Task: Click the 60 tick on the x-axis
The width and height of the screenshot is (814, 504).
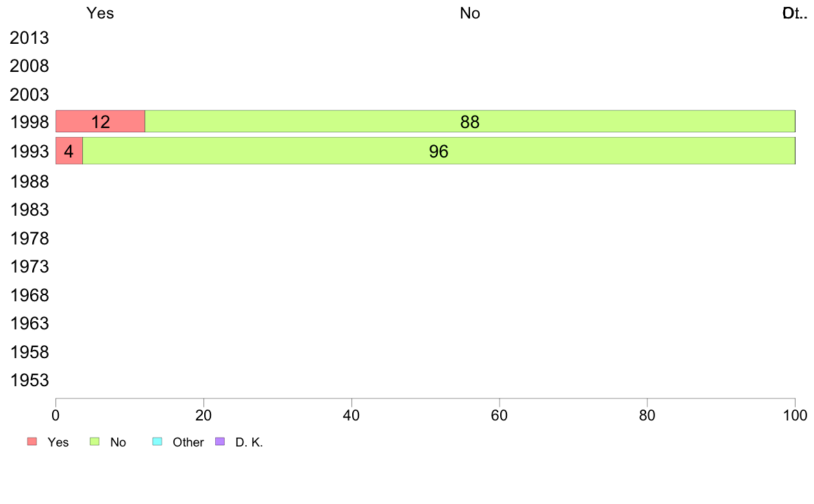Action: click(500, 415)
